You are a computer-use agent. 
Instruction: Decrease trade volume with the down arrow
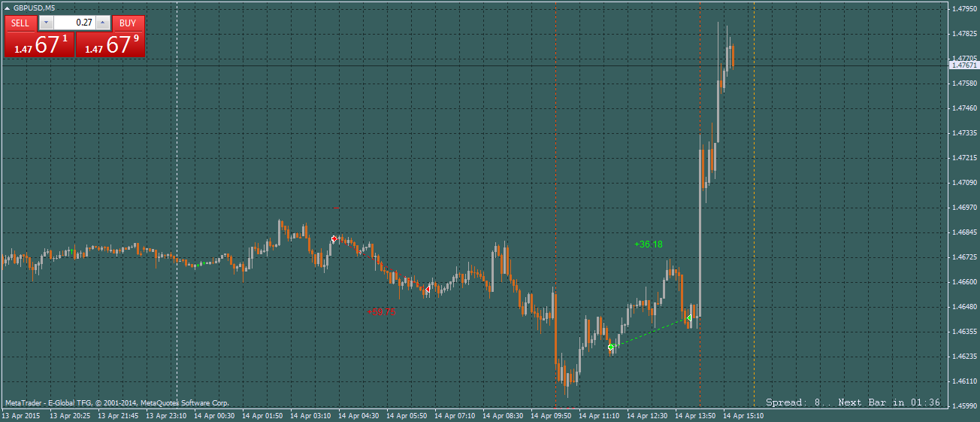coord(46,23)
